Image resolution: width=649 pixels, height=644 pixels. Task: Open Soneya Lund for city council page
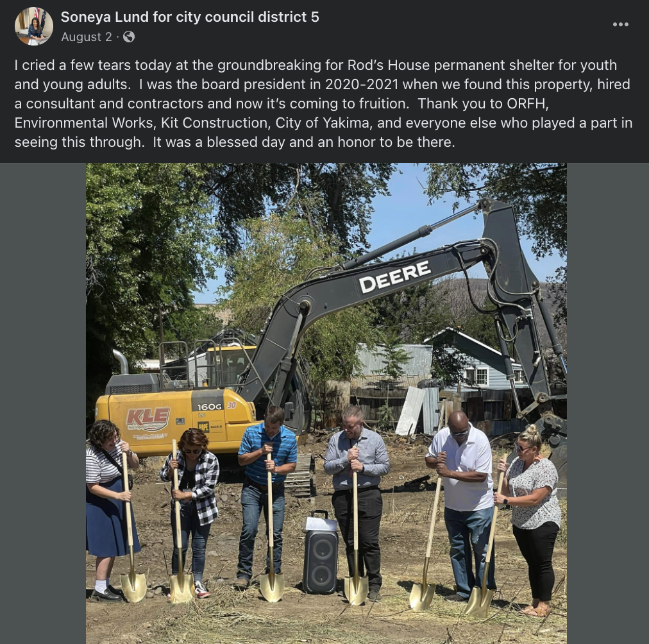[190, 17]
